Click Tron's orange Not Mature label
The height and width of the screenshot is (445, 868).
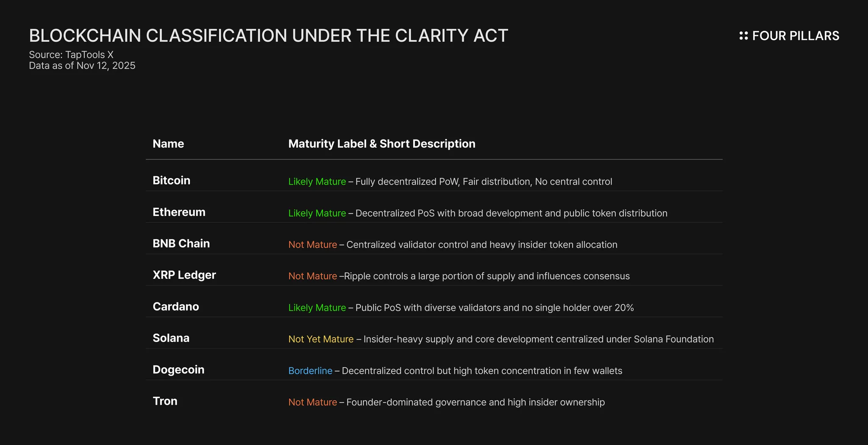[312, 402]
